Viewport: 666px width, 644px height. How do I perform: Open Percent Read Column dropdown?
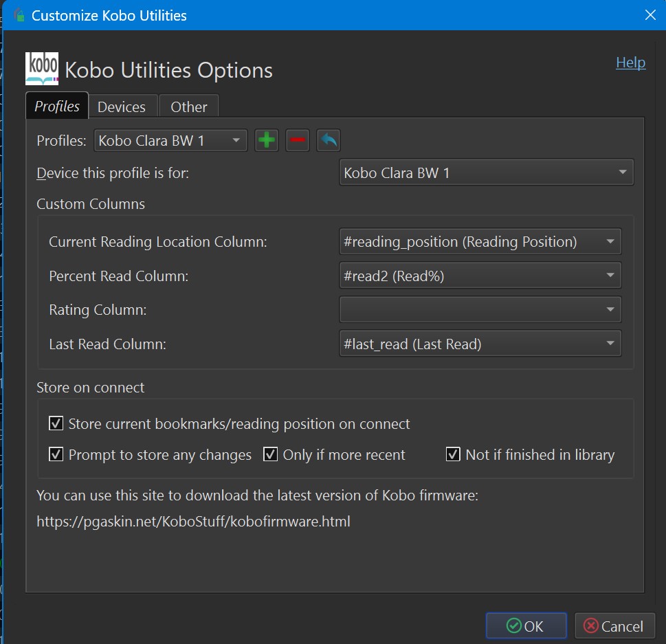click(x=480, y=276)
